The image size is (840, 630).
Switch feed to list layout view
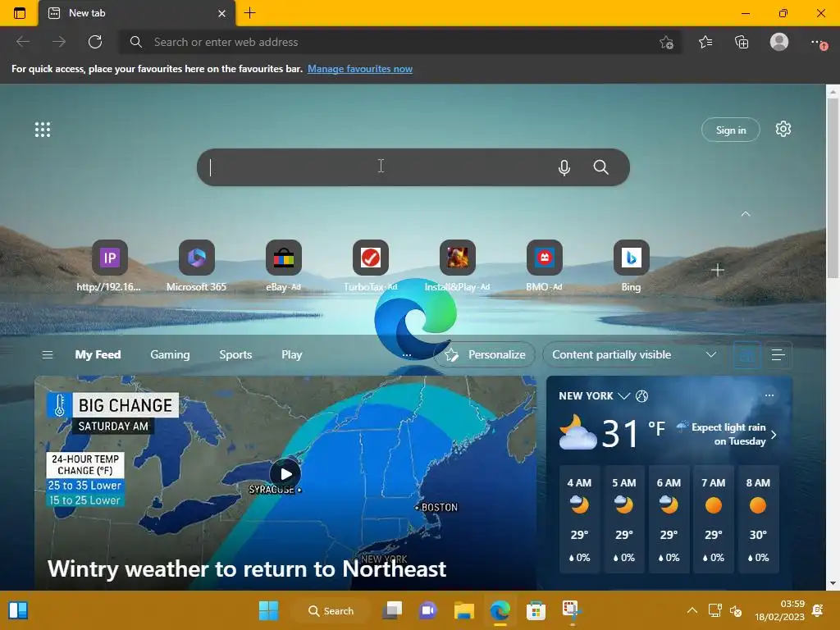778,354
